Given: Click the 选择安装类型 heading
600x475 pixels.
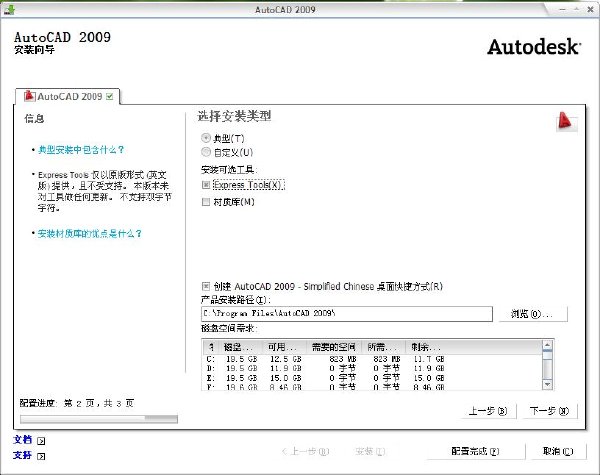Looking at the screenshot, I should tap(234, 116).
